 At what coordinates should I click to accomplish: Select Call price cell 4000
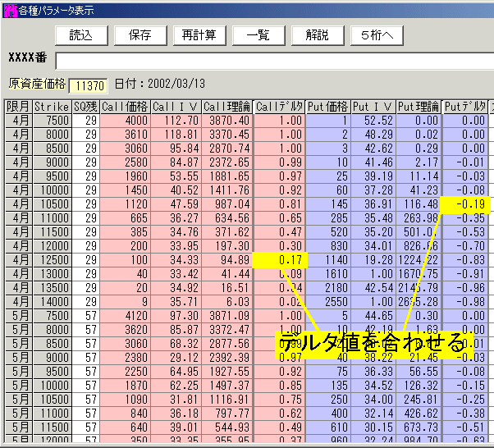125,121
